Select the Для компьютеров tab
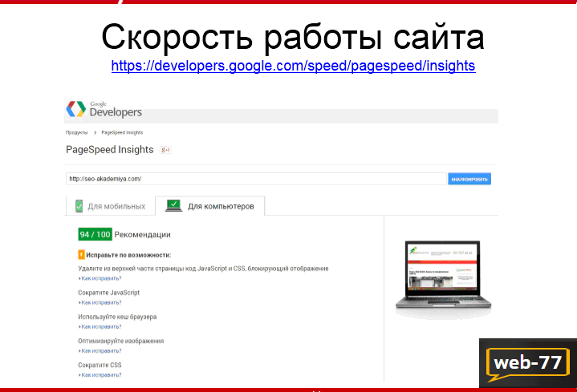Viewport: 577px width, 392px height. [x=209, y=206]
